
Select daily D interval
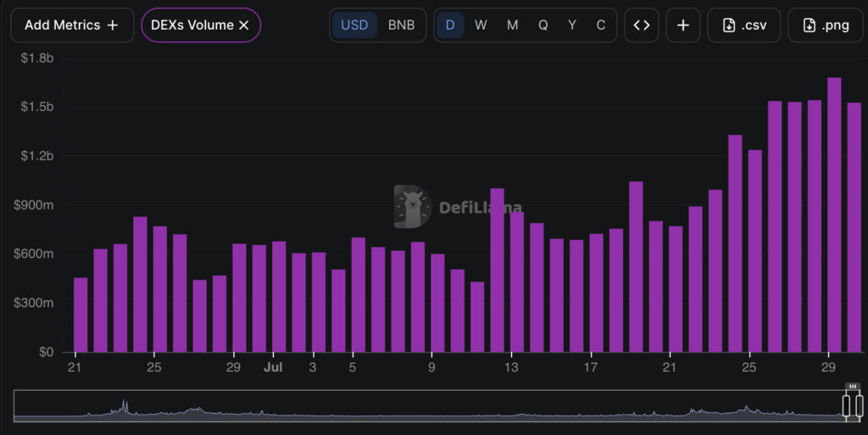click(x=450, y=25)
